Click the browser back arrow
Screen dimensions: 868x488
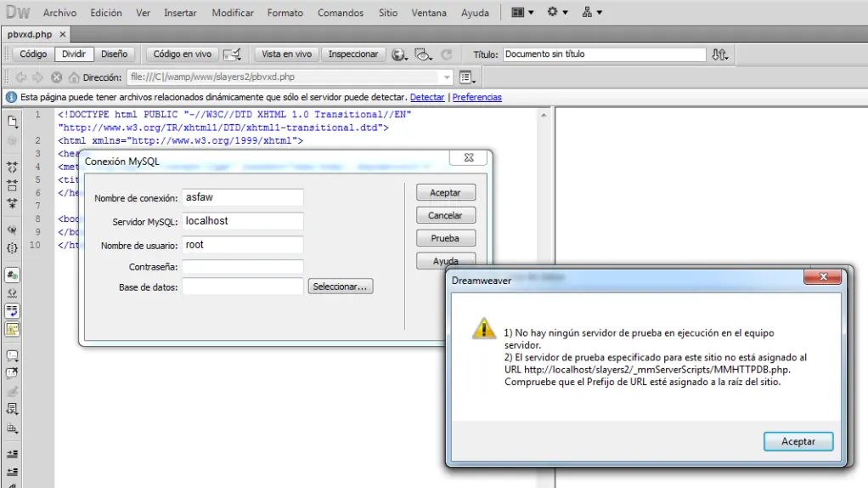(x=21, y=77)
